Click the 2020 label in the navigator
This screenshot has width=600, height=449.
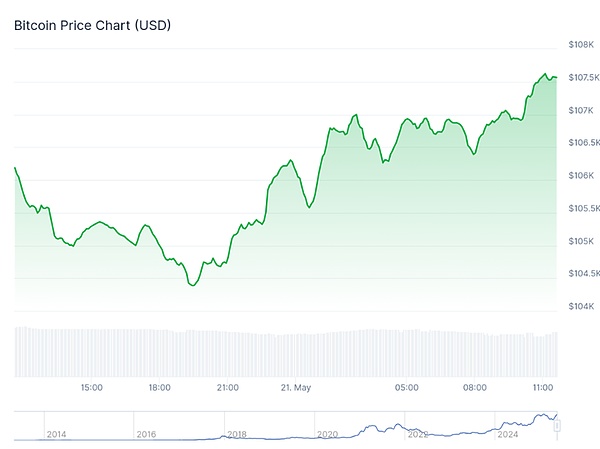coord(327,435)
